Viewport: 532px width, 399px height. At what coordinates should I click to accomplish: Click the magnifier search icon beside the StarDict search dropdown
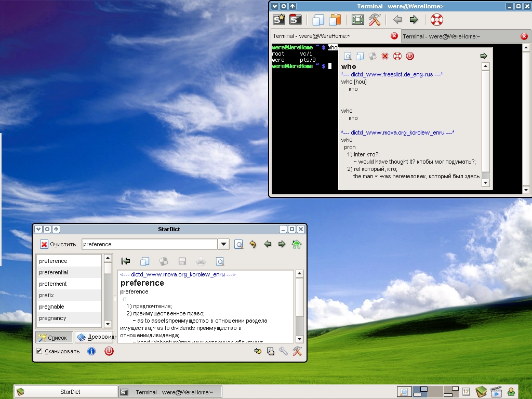(239, 244)
